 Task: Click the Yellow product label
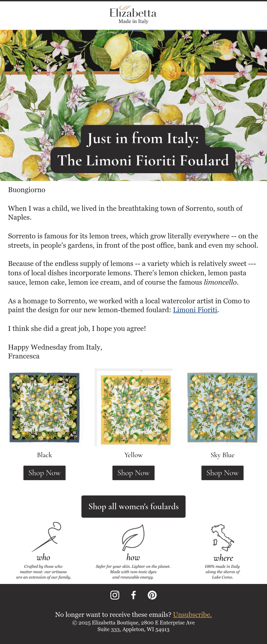click(x=133, y=455)
